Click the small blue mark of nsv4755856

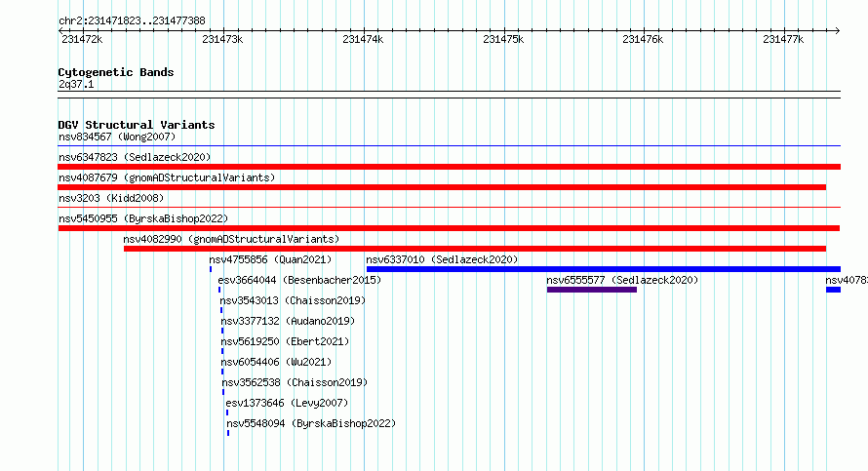211,269
